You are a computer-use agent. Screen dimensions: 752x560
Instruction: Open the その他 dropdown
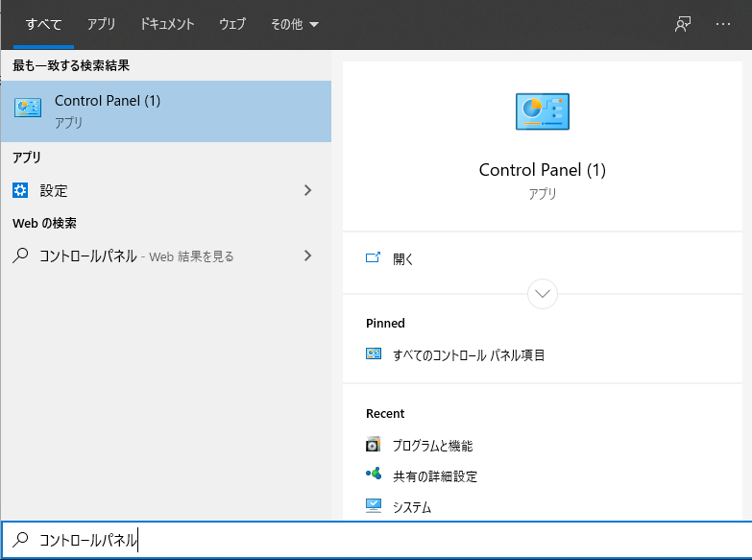(x=295, y=24)
